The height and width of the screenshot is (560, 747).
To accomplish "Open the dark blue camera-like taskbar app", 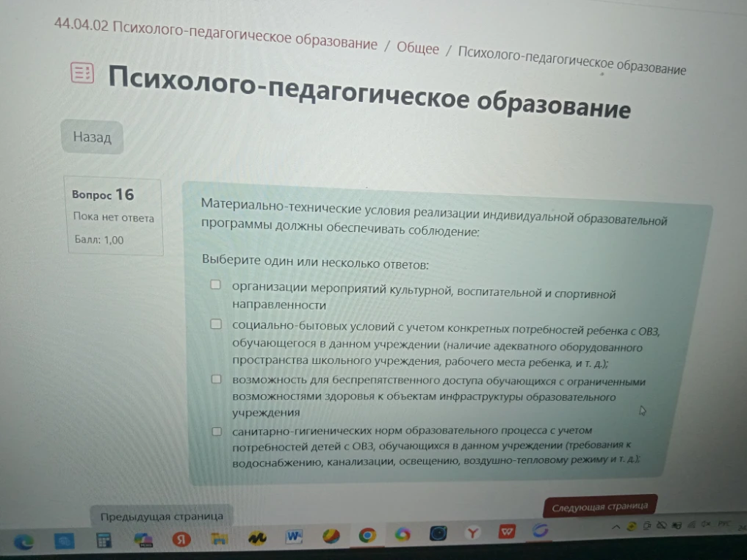I will pyautogui.click(x=438, y=534).
